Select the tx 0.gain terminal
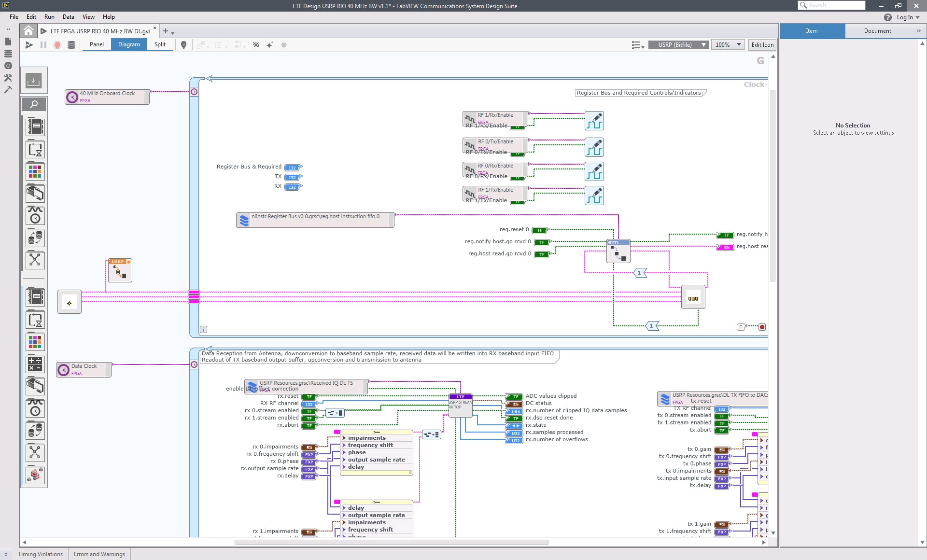 click(x=722, y=450)
